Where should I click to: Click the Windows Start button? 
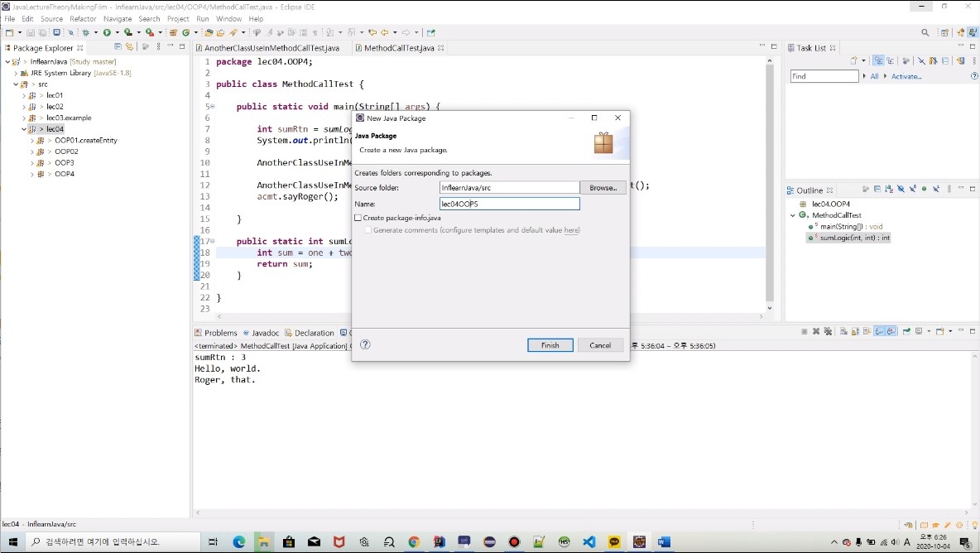[x=12, y=541]
